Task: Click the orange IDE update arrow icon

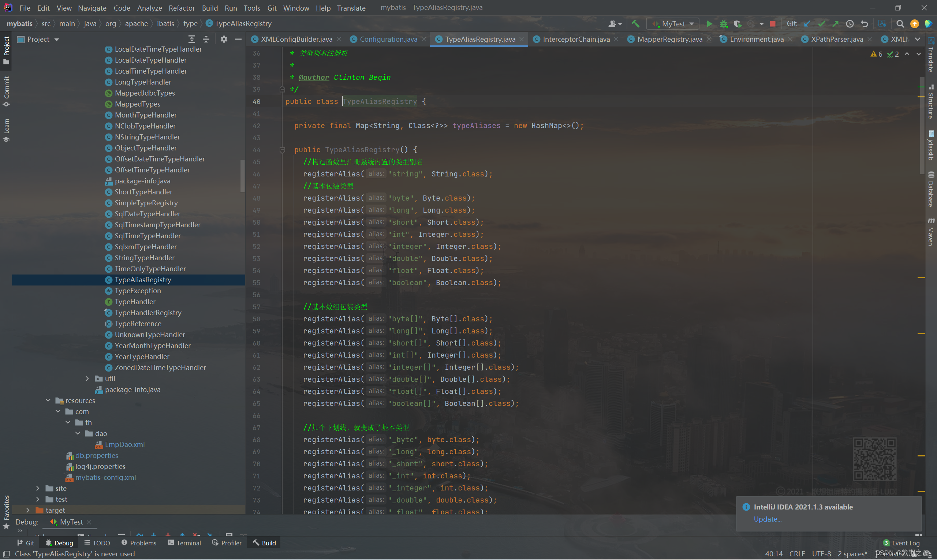Action: click(x=914, y=24)
